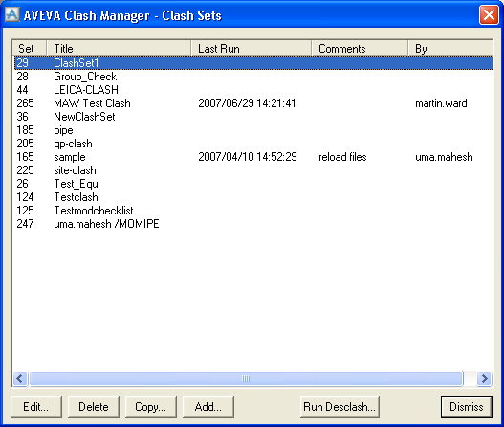504x427 pixels.
Task: Click Run Desclash... button
Action: tap(340, 407)
